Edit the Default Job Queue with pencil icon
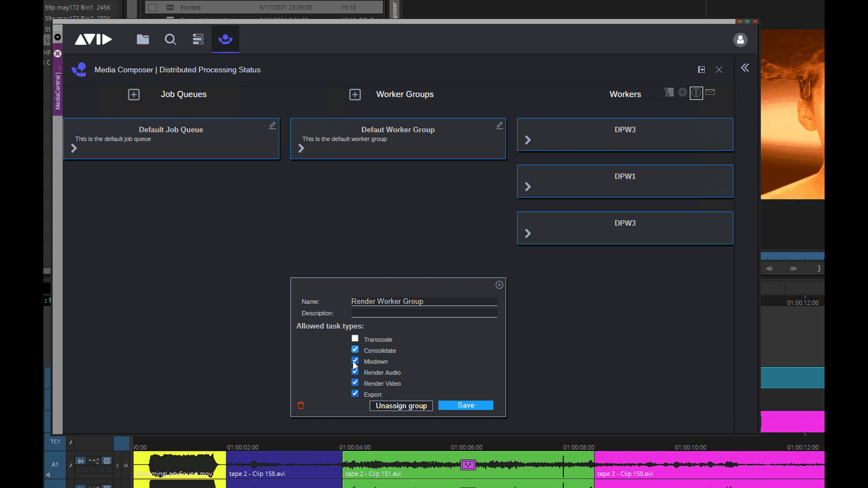This screenshot has width=868, height=488. click(272, 125)
